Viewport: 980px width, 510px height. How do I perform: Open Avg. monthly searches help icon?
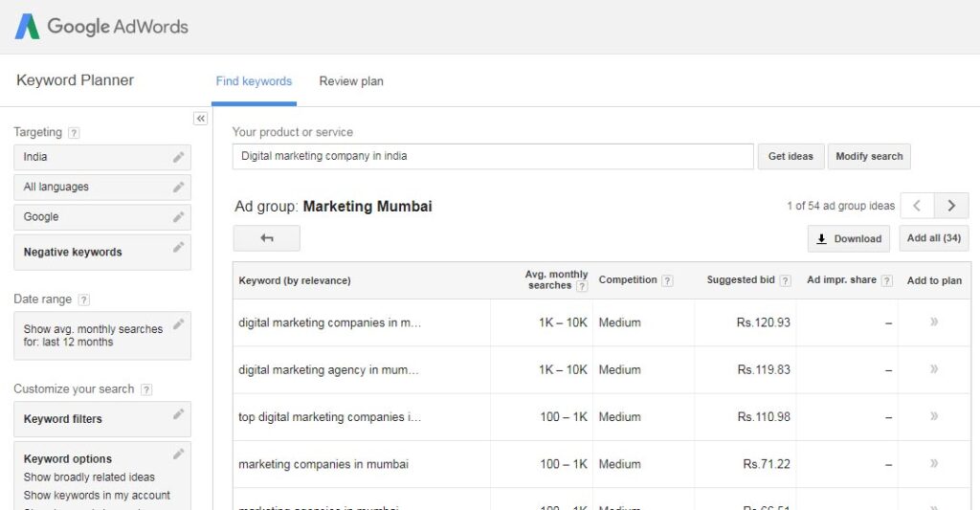[x=582, y=286]
